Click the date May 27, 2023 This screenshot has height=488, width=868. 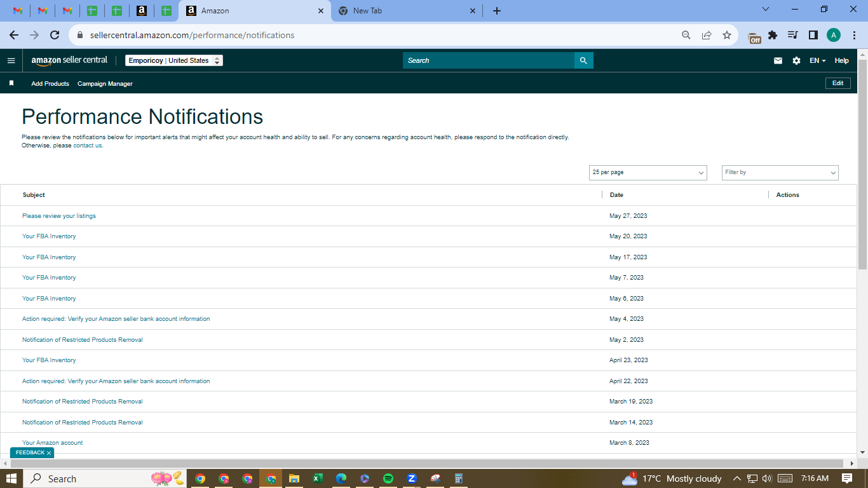pyautogui.click(x=628, y=216)
